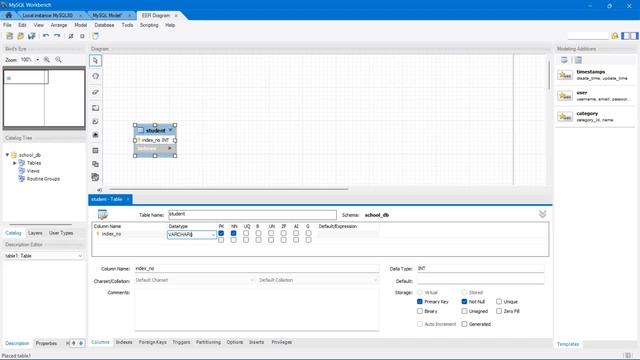This screenshot has height=360, width=640.
Task: Click the New Model toolbar icon
Action: [x=10, y=36]
